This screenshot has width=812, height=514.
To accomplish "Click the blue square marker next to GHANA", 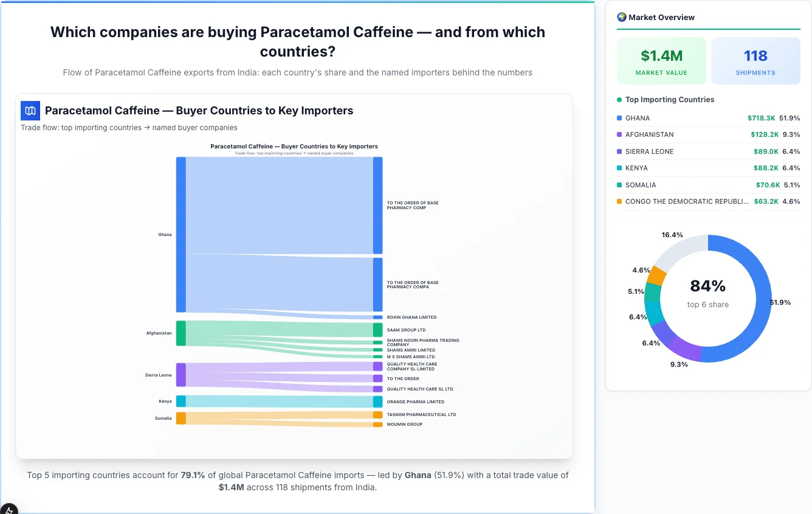I will 619,118.
